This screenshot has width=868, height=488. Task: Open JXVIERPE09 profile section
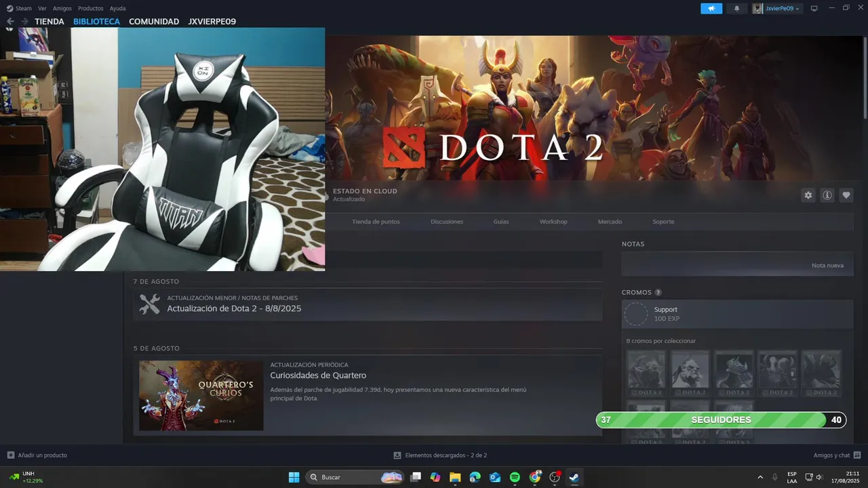click(x=212, y=22)
